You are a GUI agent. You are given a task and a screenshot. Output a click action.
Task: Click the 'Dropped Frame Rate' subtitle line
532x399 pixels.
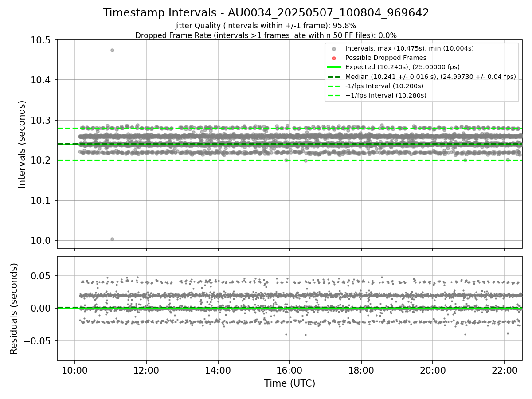point(266,35)
